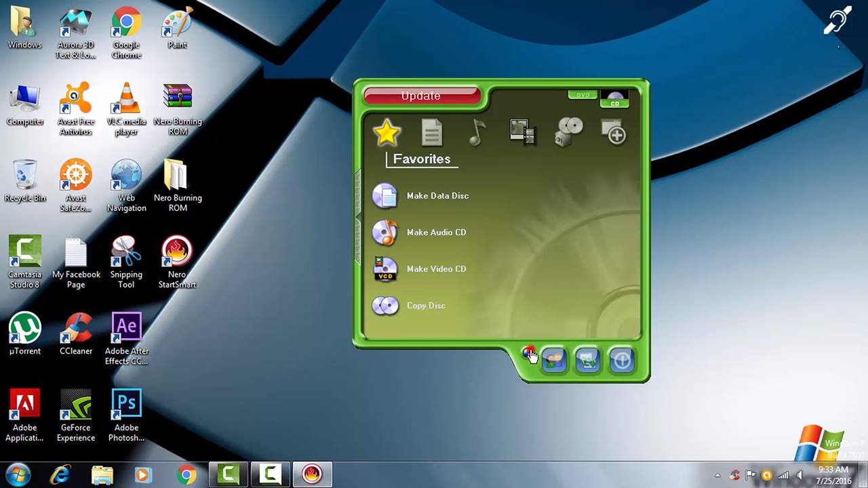The width and height of the screenshot is (868, 488).
Task: Select the CCleaner desktop shortcut
Action: pos(75,334)
